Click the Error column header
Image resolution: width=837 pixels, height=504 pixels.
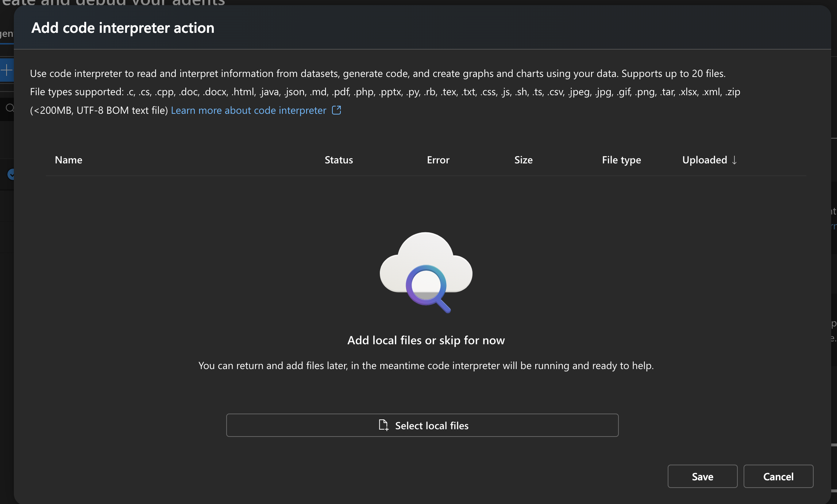coord(438,160)
